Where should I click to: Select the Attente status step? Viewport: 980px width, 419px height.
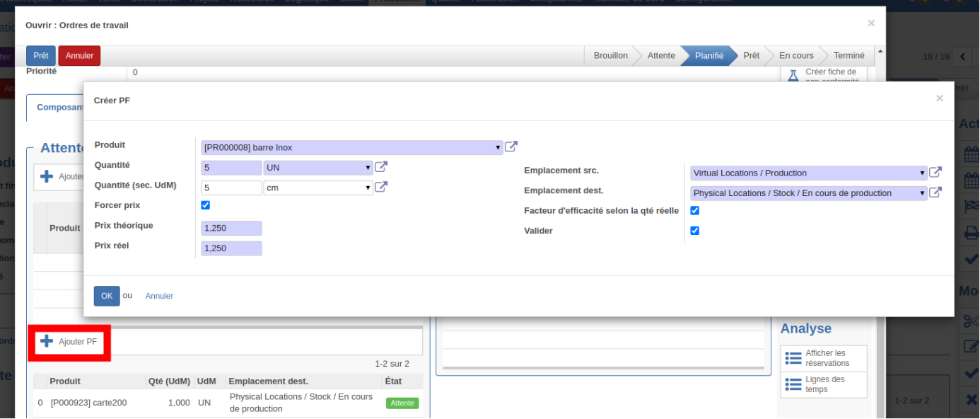point(661,56)
